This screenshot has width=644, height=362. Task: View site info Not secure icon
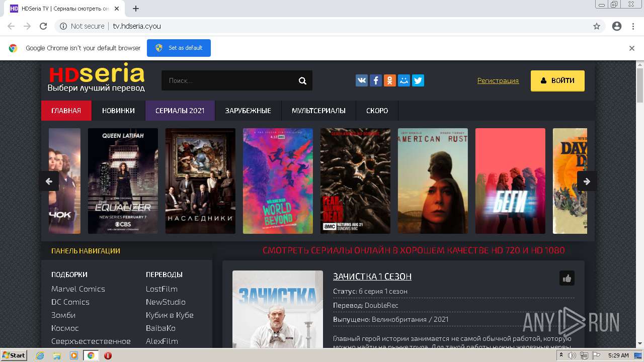coord(63,26)
